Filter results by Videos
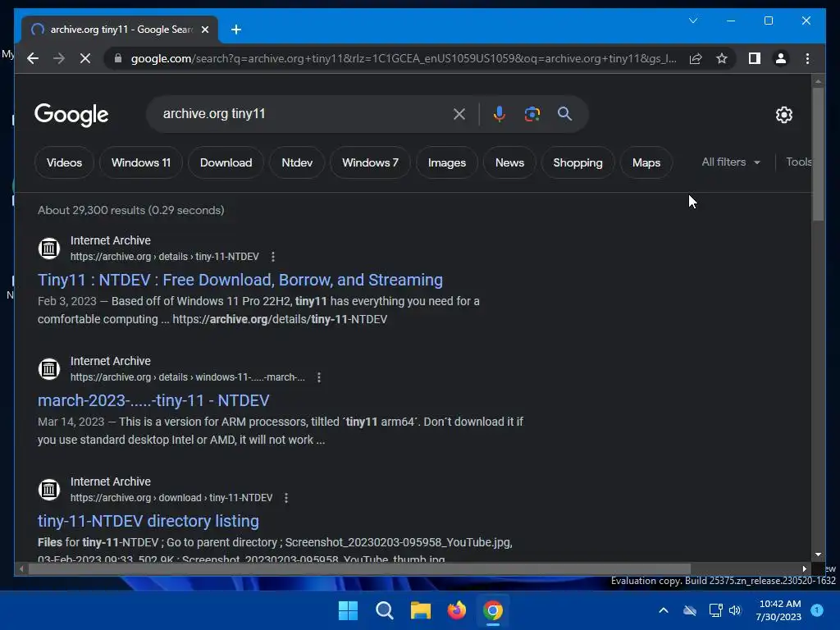The width and height of the screenshot is (840, 630). coord(64,162)
